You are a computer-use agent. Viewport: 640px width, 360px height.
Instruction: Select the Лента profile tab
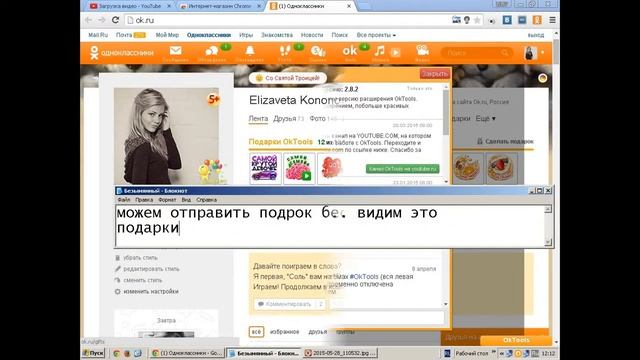pos(258,118)
